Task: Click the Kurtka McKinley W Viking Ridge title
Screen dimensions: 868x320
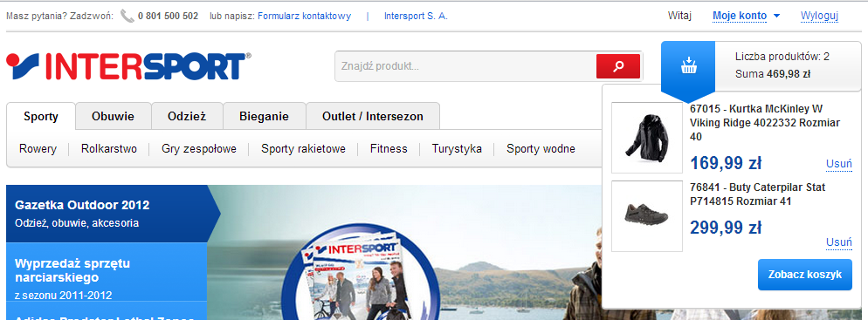Action: coord(766,122)
